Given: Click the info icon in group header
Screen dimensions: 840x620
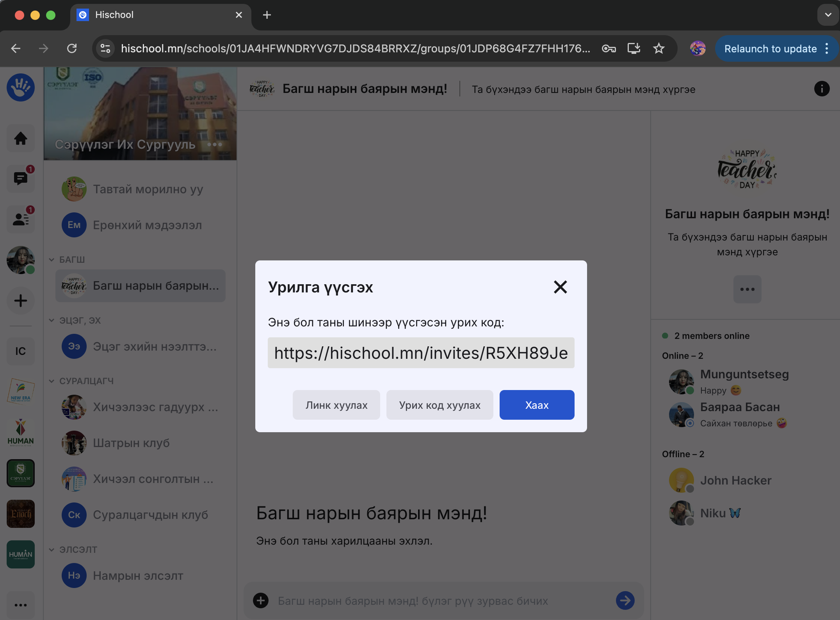Looking at the screenshot, I should (x=822, y=89).
